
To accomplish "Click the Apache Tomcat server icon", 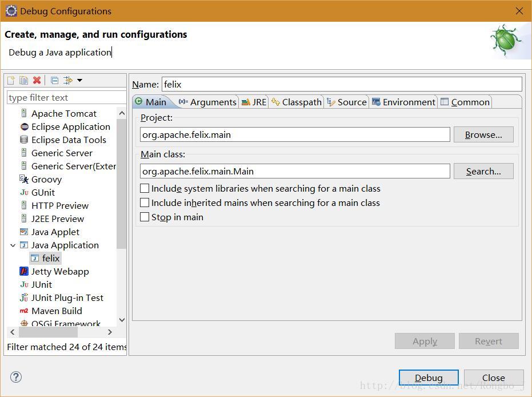I will point(24,113).
